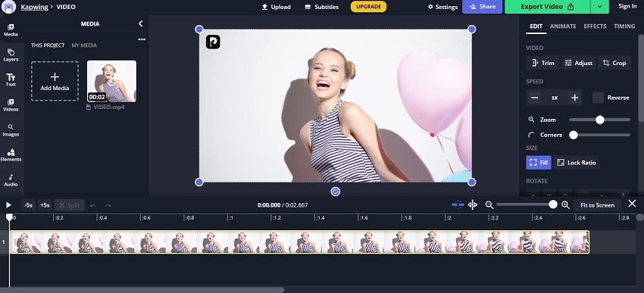This screenshot has width=644, height=293.
Task: Click the Undo arrow
Action: [x=93, y=205]
